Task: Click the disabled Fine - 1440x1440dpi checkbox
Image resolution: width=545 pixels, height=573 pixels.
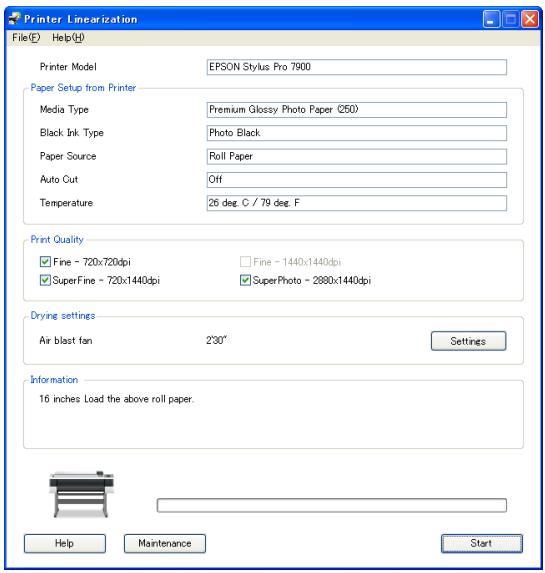Action: pos(245,262)
